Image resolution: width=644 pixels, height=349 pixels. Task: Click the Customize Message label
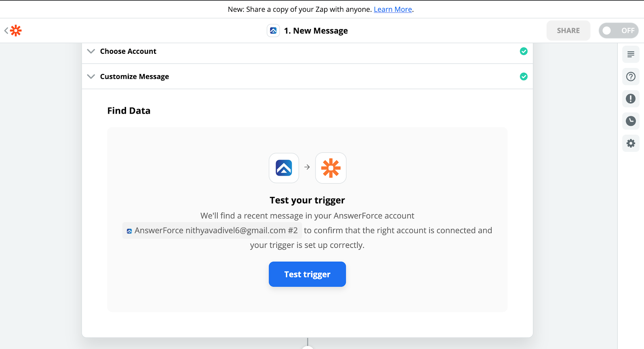tap(135, 76)
